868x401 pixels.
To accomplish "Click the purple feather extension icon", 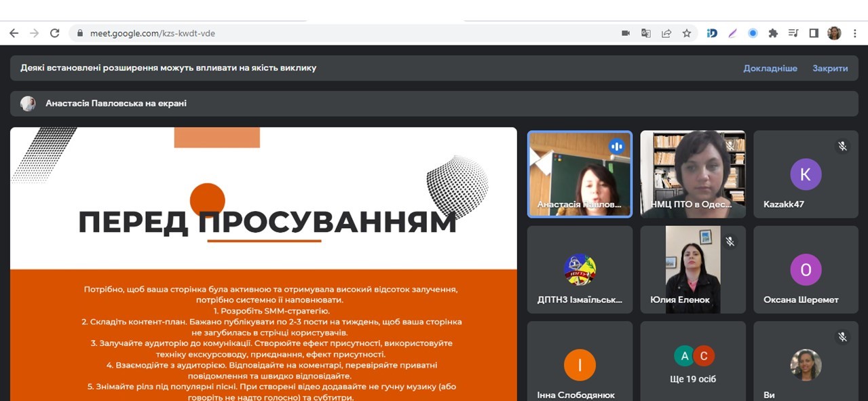I will tap(732, 33).
